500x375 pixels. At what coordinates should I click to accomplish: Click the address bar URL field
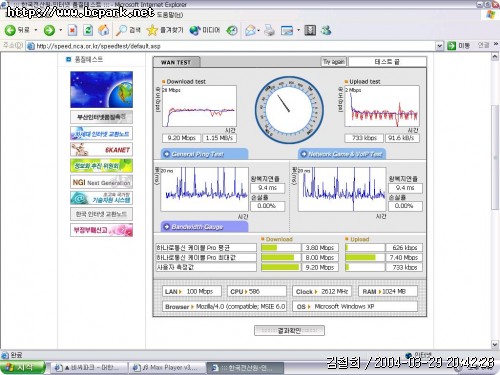pos(233,46)
